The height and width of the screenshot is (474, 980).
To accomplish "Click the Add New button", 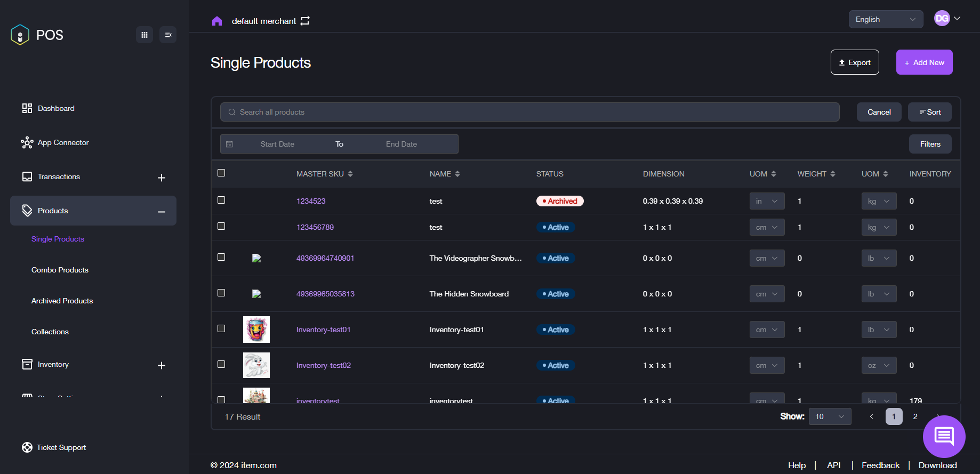I will [x=924, y=62].
